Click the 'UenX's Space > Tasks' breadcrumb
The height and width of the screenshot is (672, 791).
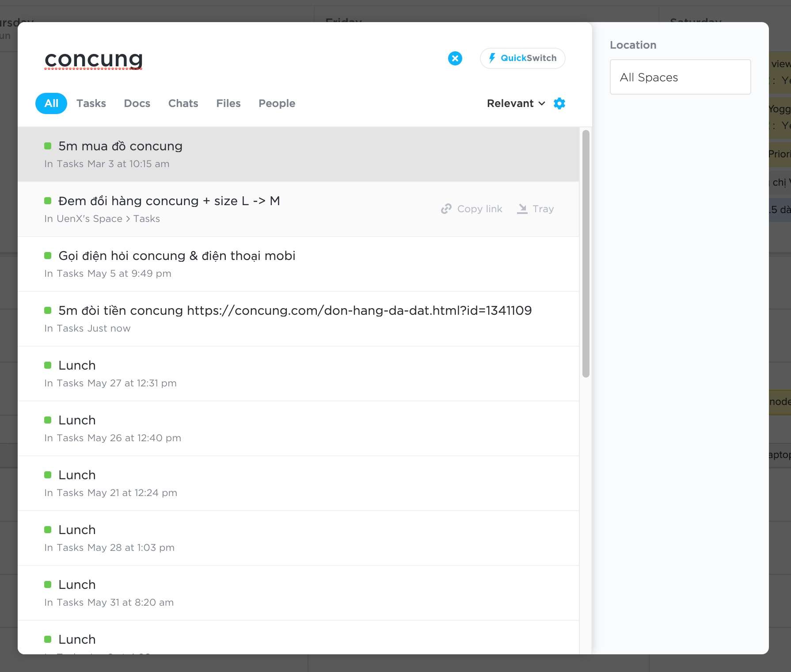(108, 219)
